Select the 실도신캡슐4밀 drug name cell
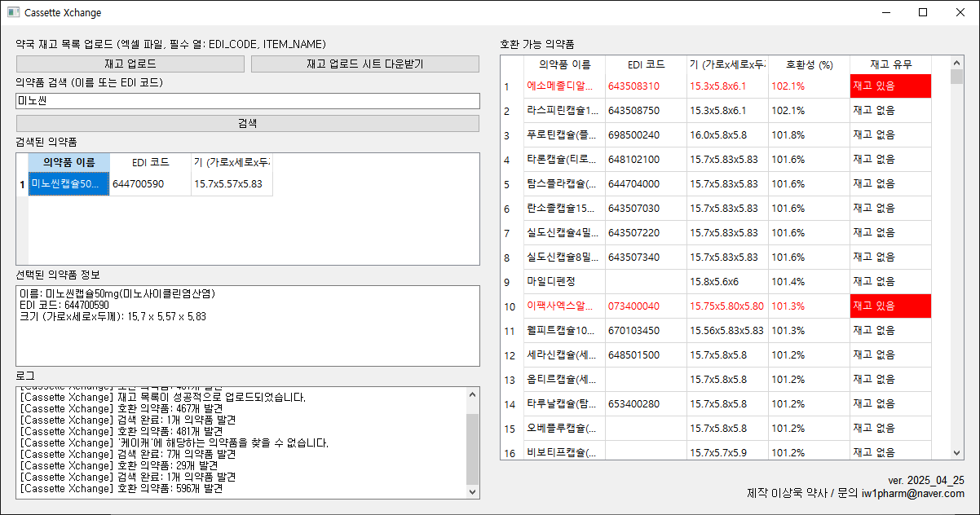Viewport: 980px width, 515px height. click(564, 233)
